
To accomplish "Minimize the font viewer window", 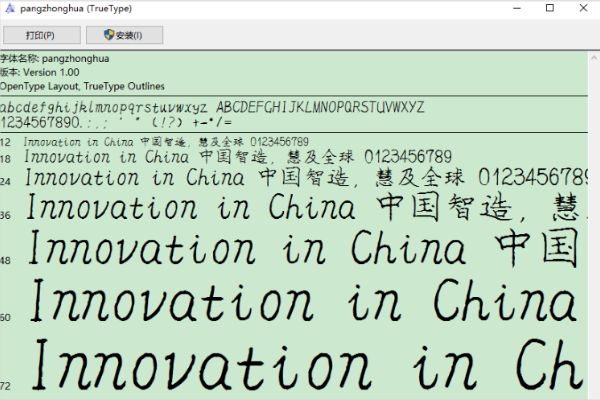I will [508, 8].
